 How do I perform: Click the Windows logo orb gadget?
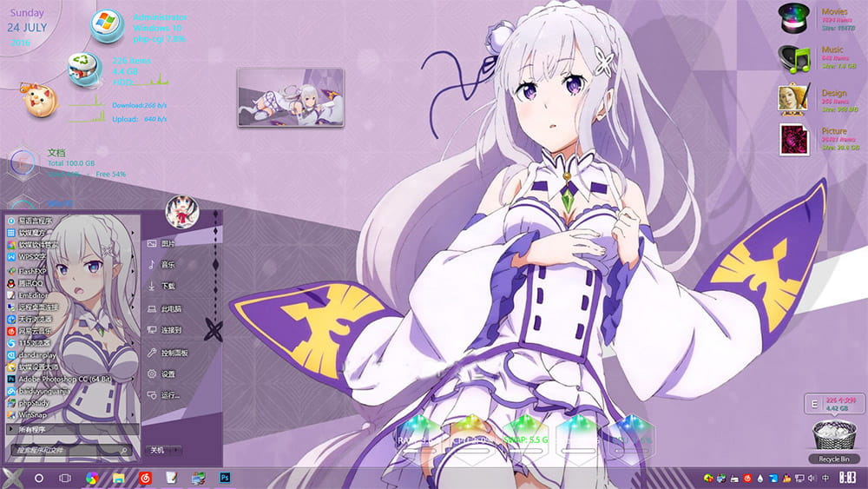point(107,26)
